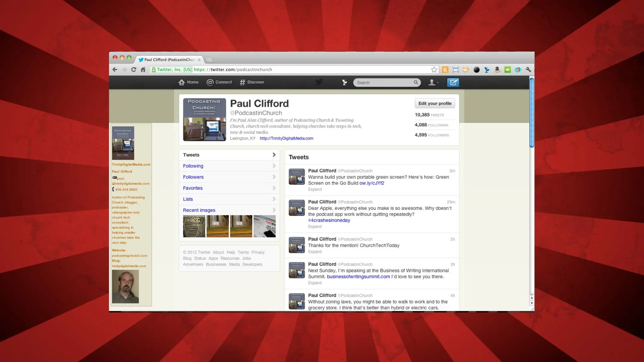The height and width of the screenshot is (362, 644).
Task: Open first recent image thumbnail
Action: tap(194, 226)
